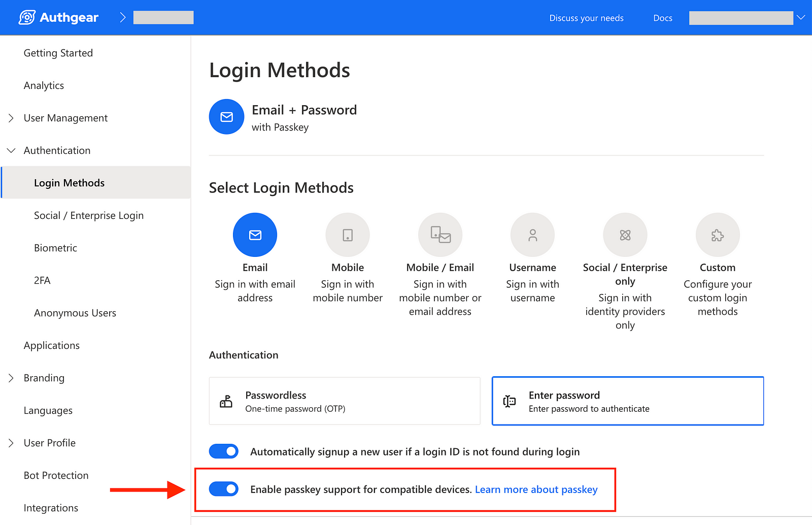The height and width of the screenshot is (525, 812).
Task: Select the Mobile login method icon
Action: [348, 235]
